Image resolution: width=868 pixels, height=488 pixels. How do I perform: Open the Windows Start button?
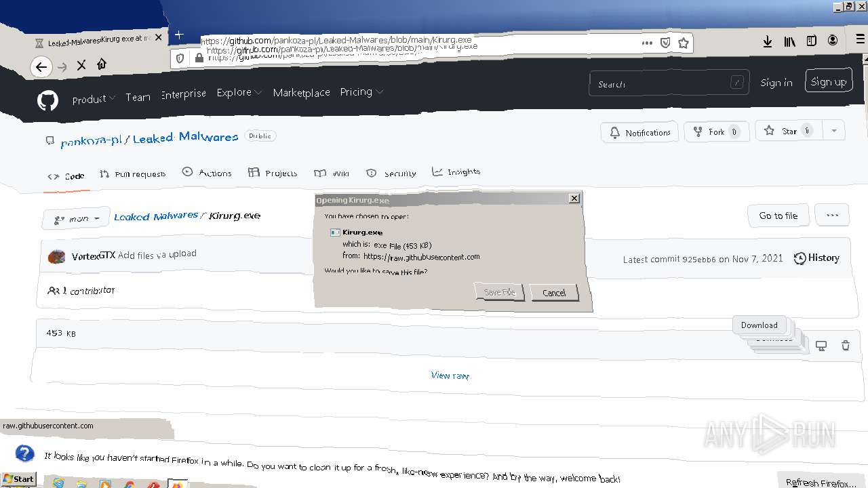(18, 479)
